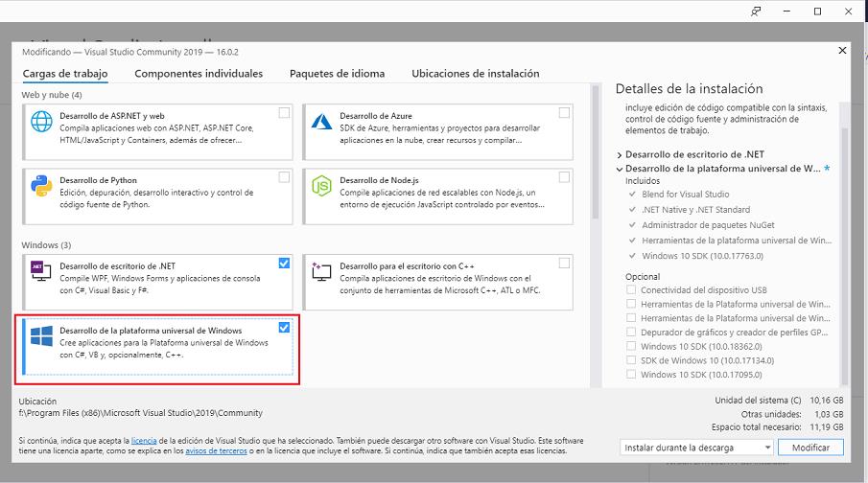Check Desarrollo para el escritorio con C++

point(564,264)
